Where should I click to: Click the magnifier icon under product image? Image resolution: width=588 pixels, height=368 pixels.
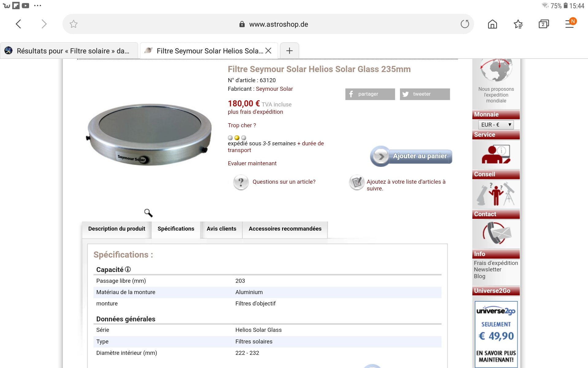click(148, 213)
